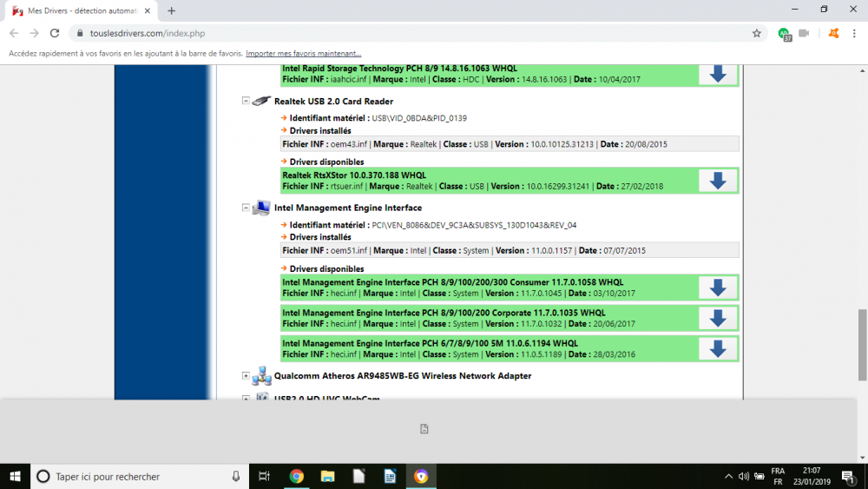Open Intel Management Engine Consumer 11.7.0.1058 title

(x=452, y=282)
